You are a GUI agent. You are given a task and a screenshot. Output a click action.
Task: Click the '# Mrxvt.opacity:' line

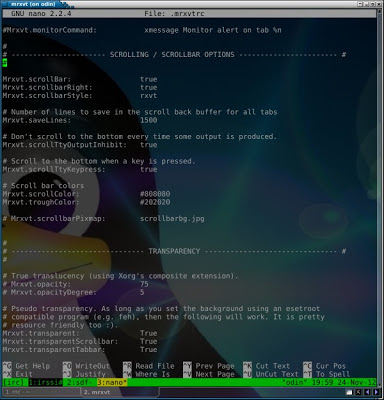pos(37,284)
